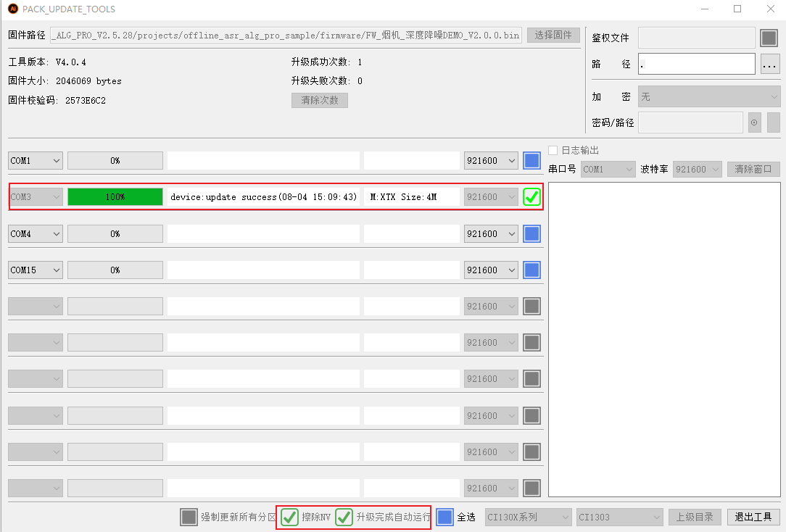Click the 路径 path input field
This screenshot has height=532, width=786.
point(696,65)
